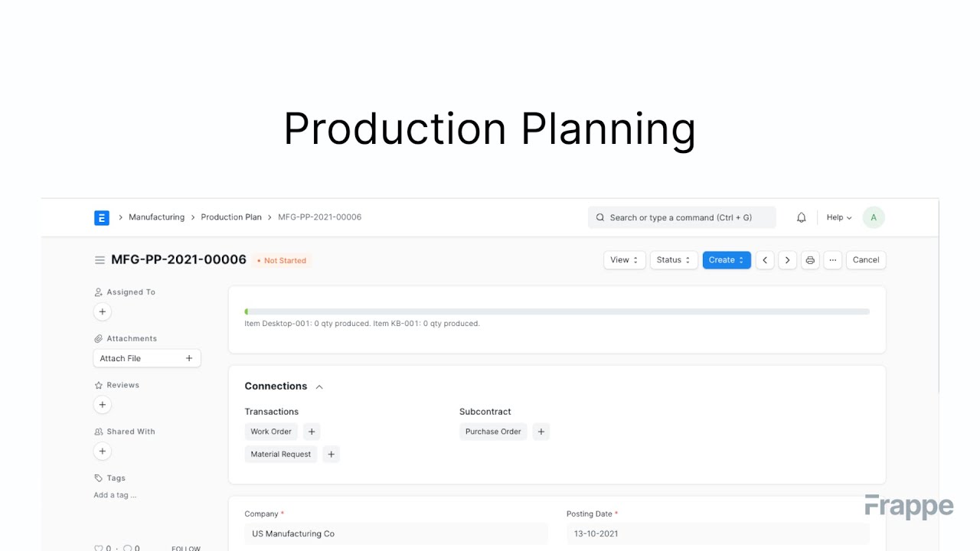980x551 pixels.
Task: Add a new Material Request
Action: click(331, 455)
